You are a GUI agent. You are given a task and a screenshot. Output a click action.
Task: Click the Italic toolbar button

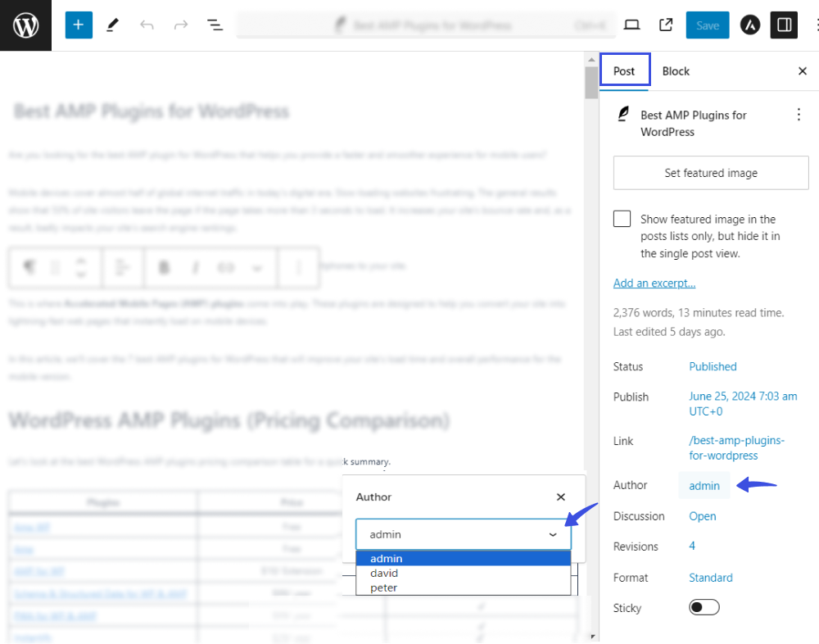(196, 267)
